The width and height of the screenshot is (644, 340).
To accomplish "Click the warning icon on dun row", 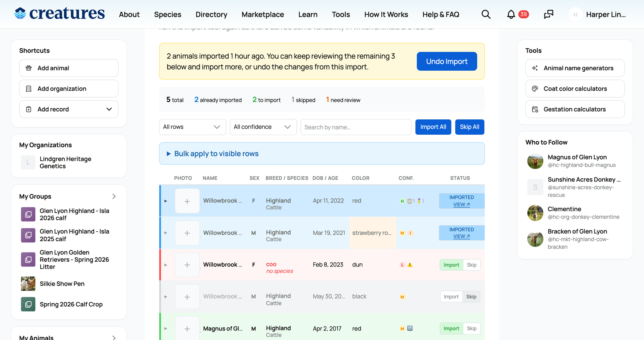I will [410, 265].
